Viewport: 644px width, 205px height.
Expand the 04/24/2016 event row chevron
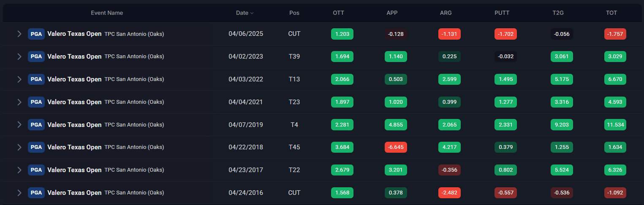point(19,193)
